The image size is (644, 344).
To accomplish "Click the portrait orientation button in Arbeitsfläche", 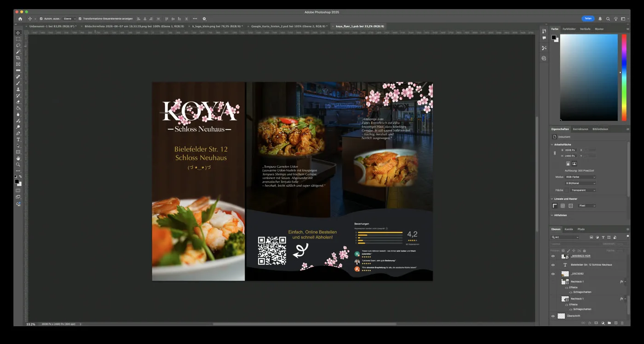I will point(568,163).
